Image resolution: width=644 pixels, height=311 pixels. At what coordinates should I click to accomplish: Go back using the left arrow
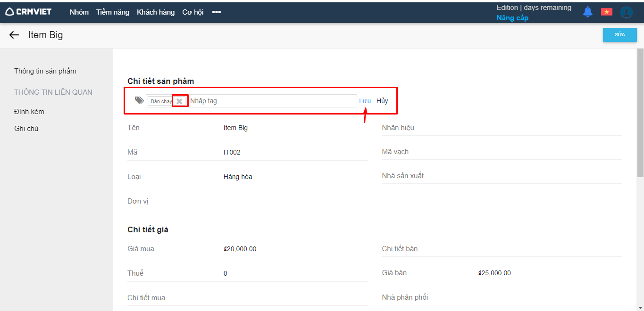[14, 35]
